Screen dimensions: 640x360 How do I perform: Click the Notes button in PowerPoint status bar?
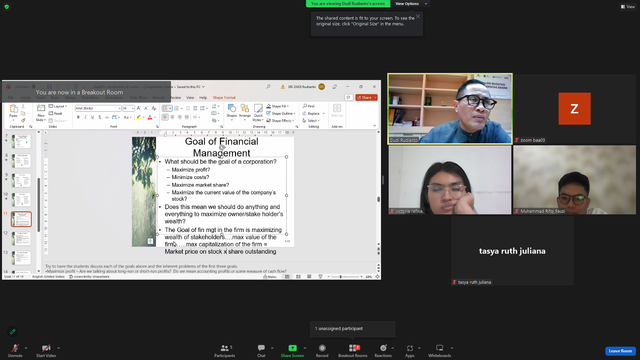(x=270, y=277)
